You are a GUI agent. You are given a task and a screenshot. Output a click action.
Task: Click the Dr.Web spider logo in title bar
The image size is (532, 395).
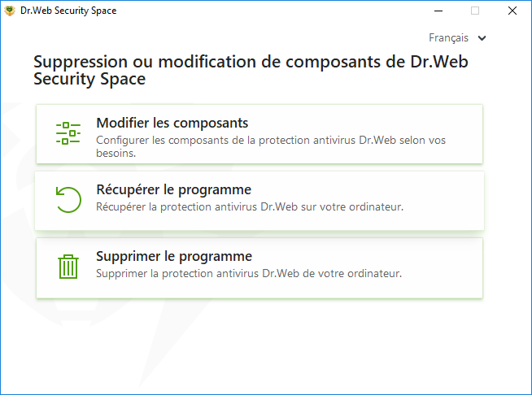pyautogui.click(x=10, y=11)
